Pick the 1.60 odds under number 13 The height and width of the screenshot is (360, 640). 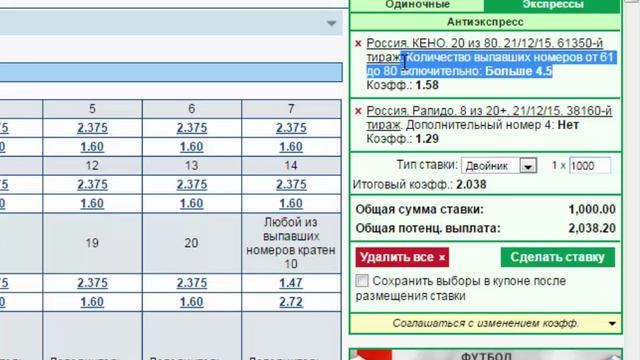pyautogui.click(x=191, y=203)
